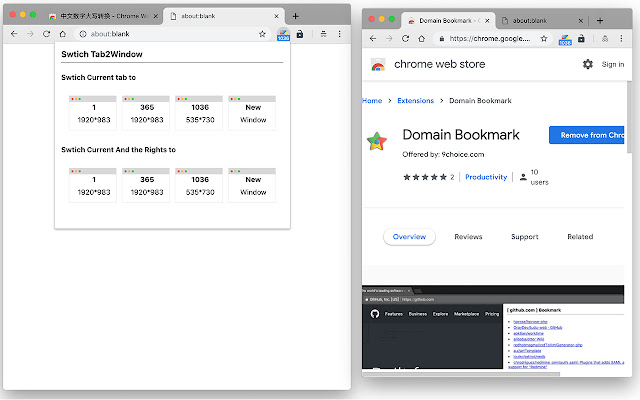Select about:blank tab in left window
640x400 pixels.
pos(224,16)
